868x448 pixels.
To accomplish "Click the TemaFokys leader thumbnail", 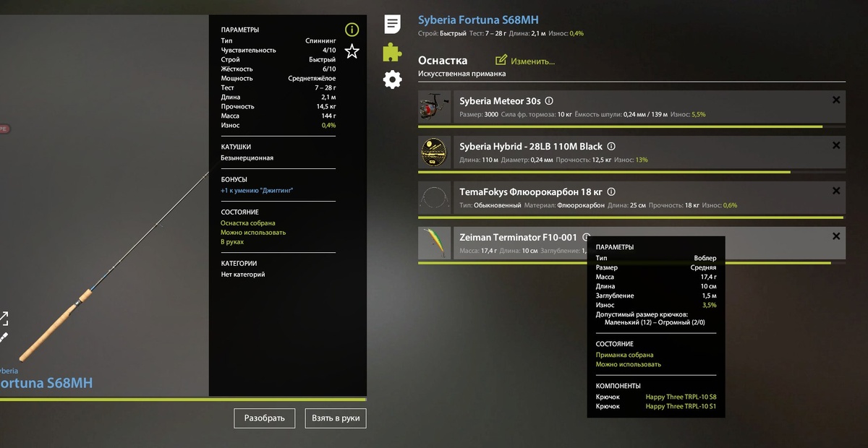I will coord(435,198).
